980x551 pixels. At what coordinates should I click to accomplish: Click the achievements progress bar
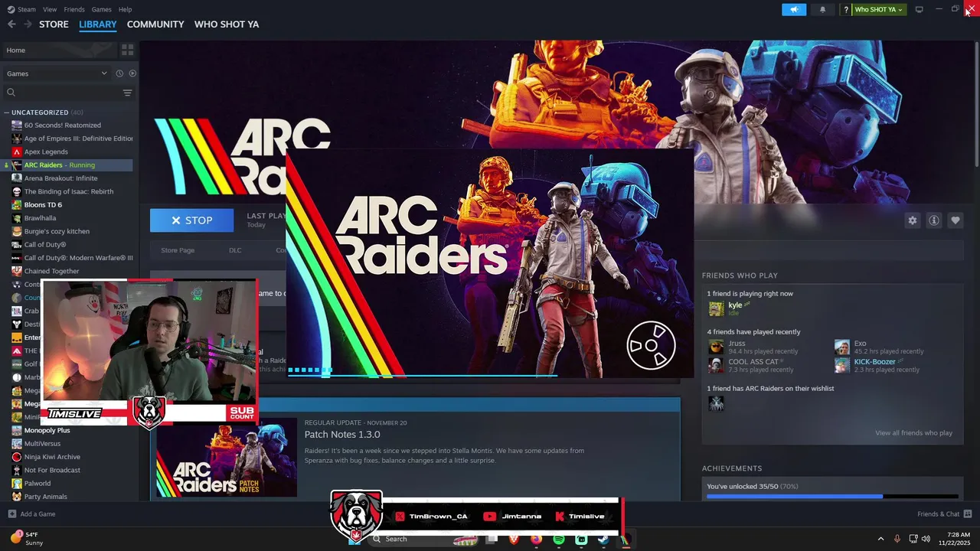pyautogui.click(x=832, y=497)
